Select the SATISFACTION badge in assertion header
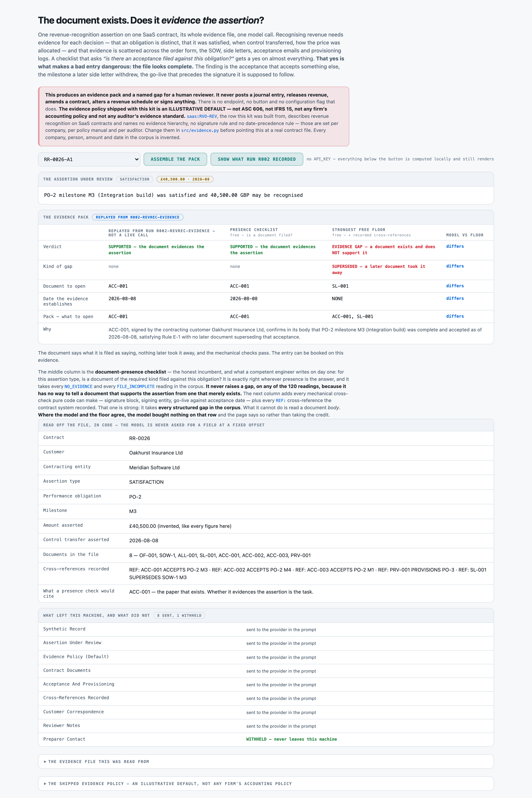The height and width of the screenshot is (798, 532). (134, 179)
